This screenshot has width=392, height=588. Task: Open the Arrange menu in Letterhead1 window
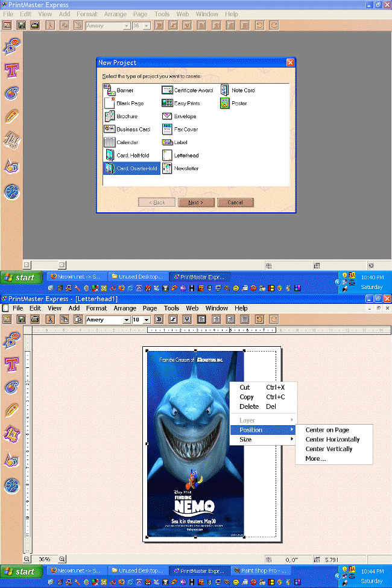(x=125, y=308)
